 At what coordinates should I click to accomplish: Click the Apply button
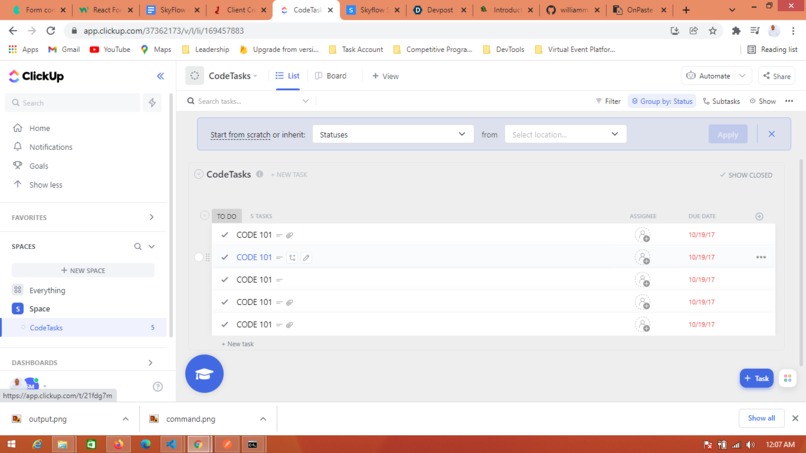[x=728, y=134]
